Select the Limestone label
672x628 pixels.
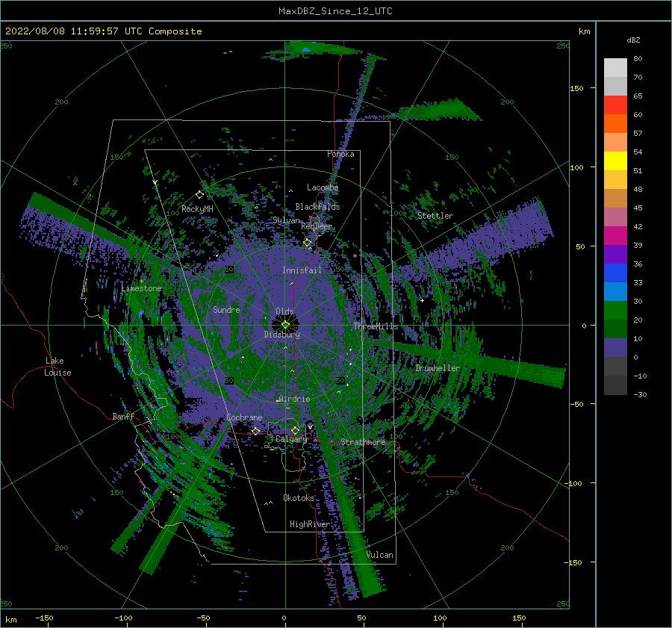click(x=141, y=288)
